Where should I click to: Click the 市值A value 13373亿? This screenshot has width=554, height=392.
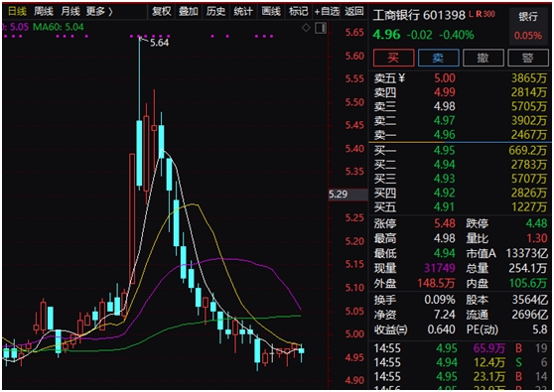[x=526, y=253]
